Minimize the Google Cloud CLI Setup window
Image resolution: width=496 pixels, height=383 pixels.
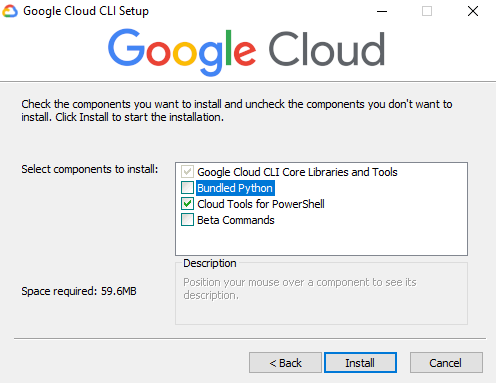coord(382,11)
